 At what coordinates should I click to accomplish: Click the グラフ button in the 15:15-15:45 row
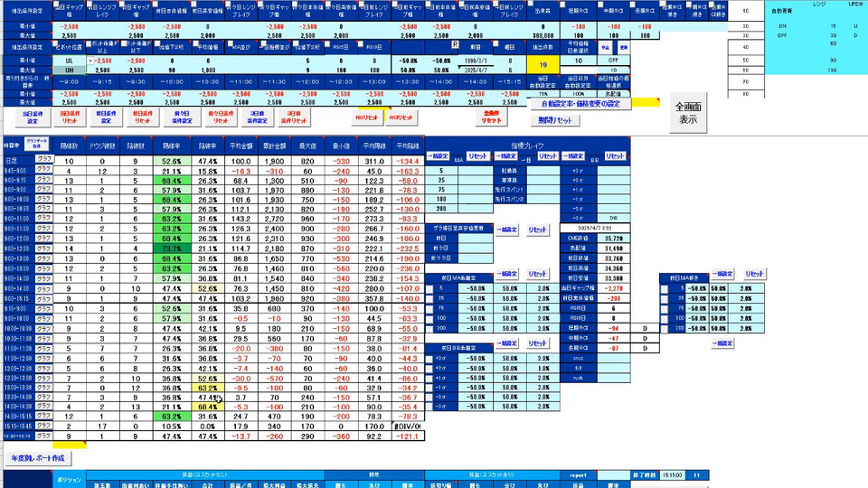pyautogui.click(x=43, y=426)
